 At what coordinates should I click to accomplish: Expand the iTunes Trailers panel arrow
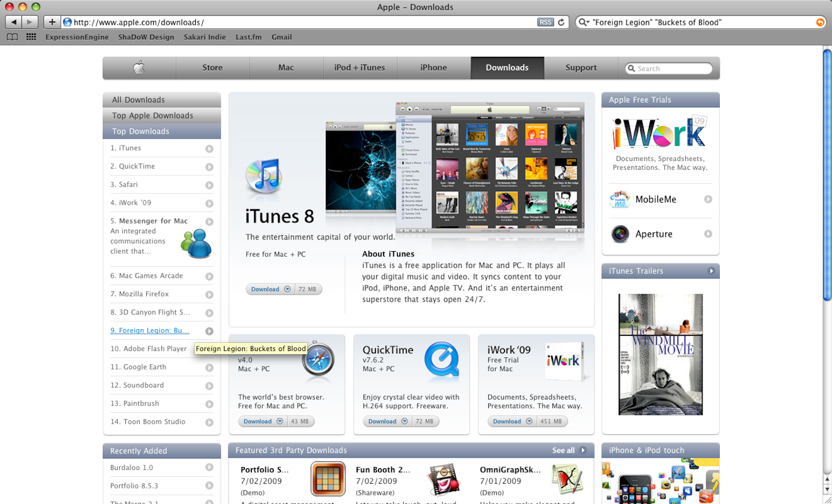[x=711, y=271]
